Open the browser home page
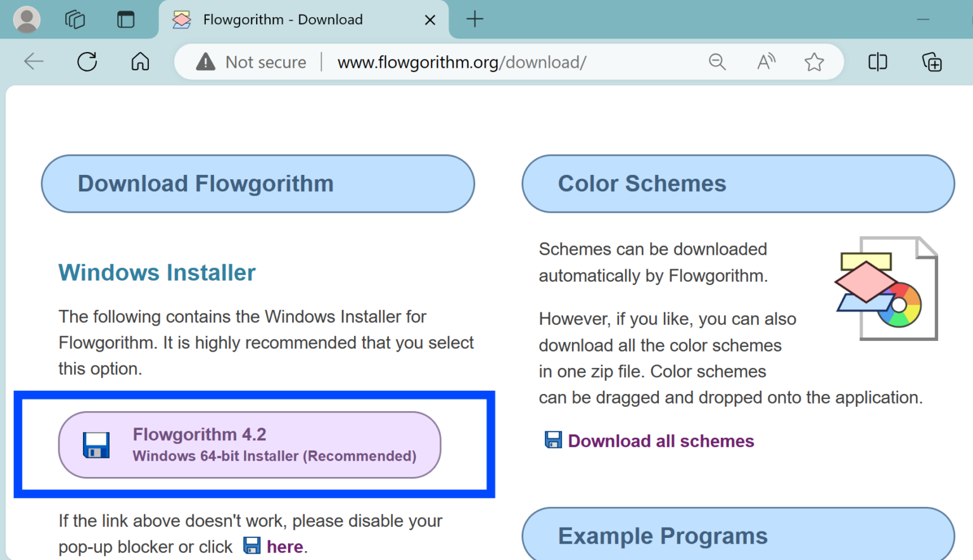This screenshot has height=560, width=973. (139, 61)
